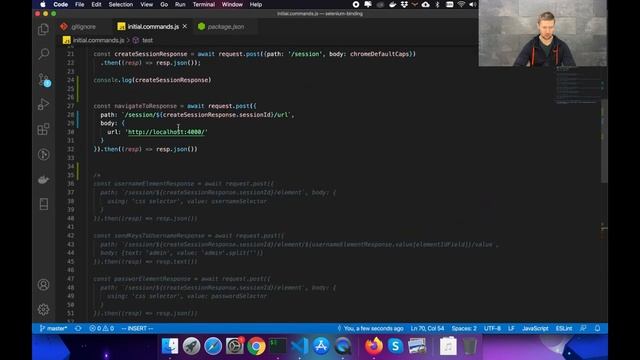
Task: Click the ESLint status bar item
Action: coord(564,328)
